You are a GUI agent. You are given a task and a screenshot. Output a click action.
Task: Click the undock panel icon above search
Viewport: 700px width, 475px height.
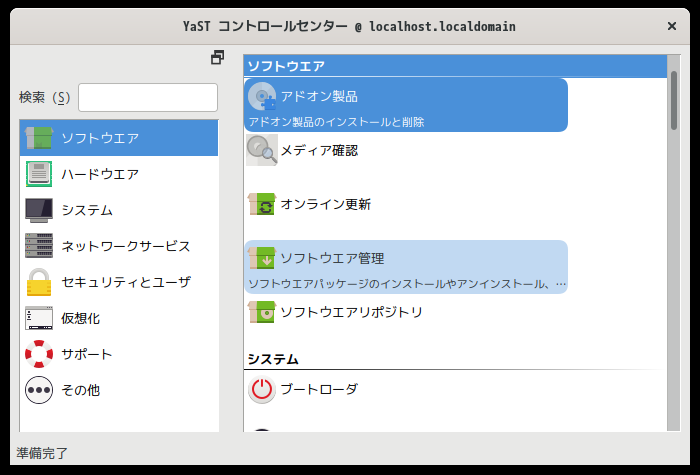217,58
